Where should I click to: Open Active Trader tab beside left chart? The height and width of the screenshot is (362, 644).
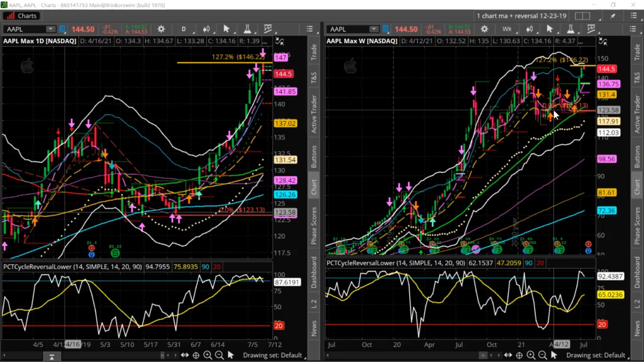[314, 114]
